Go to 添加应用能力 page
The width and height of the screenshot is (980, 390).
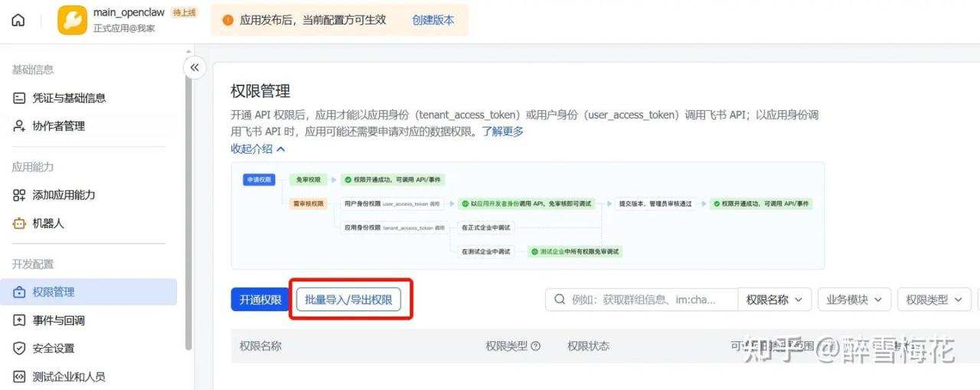(x=64, y=195)
